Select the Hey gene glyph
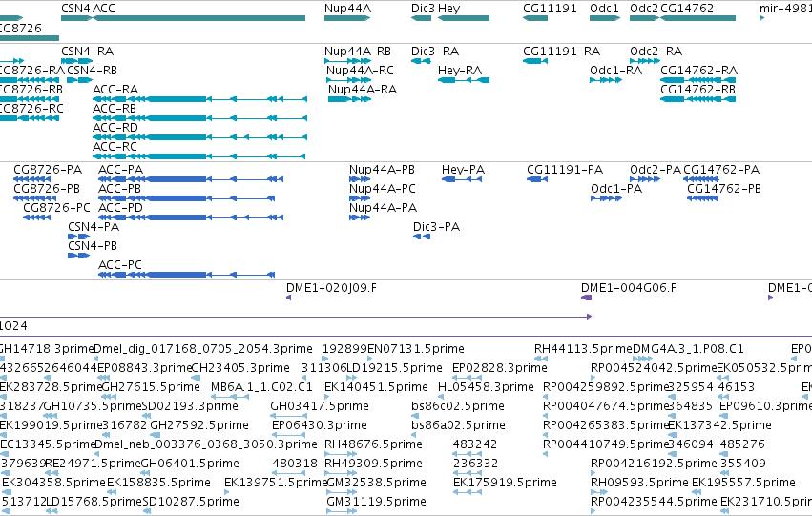The width and height of the screenshot is (812, 516). [464, 18]
